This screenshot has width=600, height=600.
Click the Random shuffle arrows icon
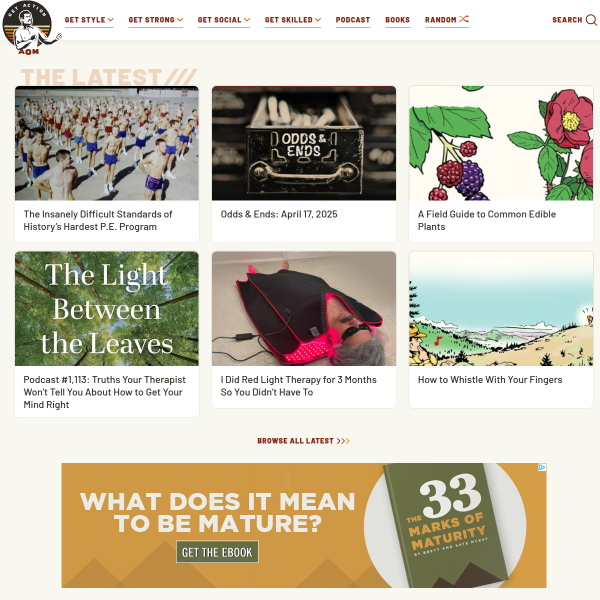(x=464, y=19)
